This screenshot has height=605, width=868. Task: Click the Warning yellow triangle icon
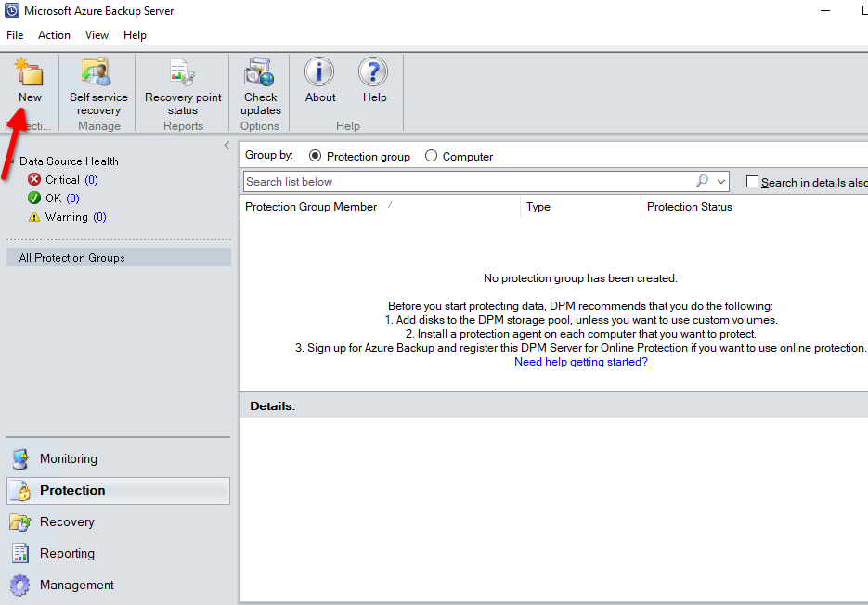coord(34,217)
